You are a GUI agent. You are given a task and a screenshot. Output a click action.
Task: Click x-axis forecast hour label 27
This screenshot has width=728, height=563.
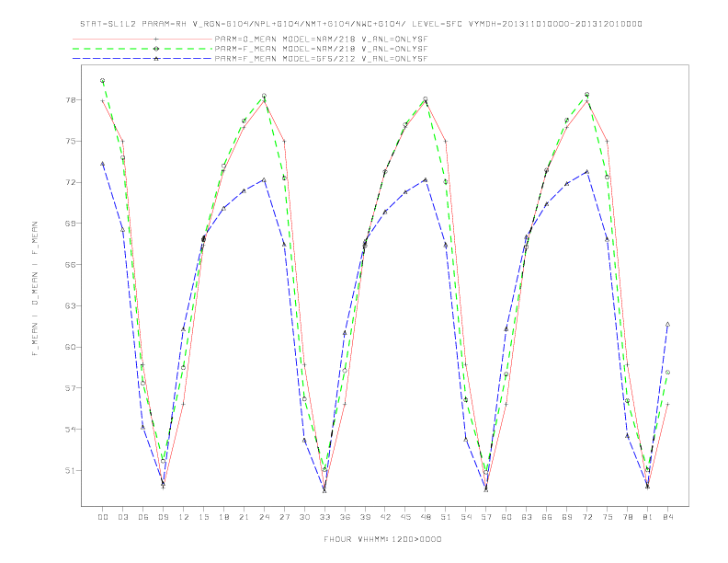pyautogui.click(x=284, y=517)
